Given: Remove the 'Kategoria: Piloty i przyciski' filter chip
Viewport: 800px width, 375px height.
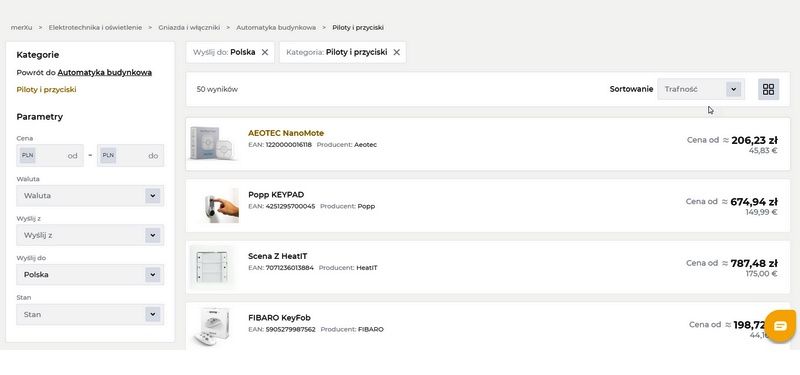Looking at the screenshot, I should [396, 52].
